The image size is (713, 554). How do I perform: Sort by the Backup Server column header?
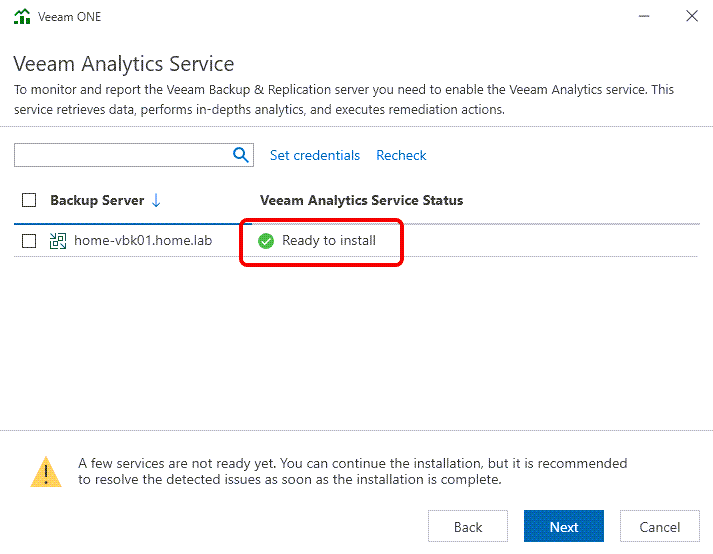[x=96, y=200]
